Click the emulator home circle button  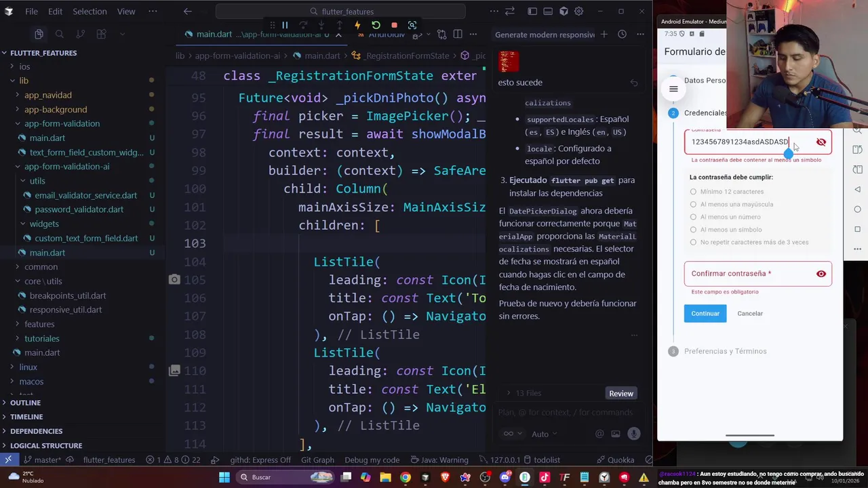(858, 209)
